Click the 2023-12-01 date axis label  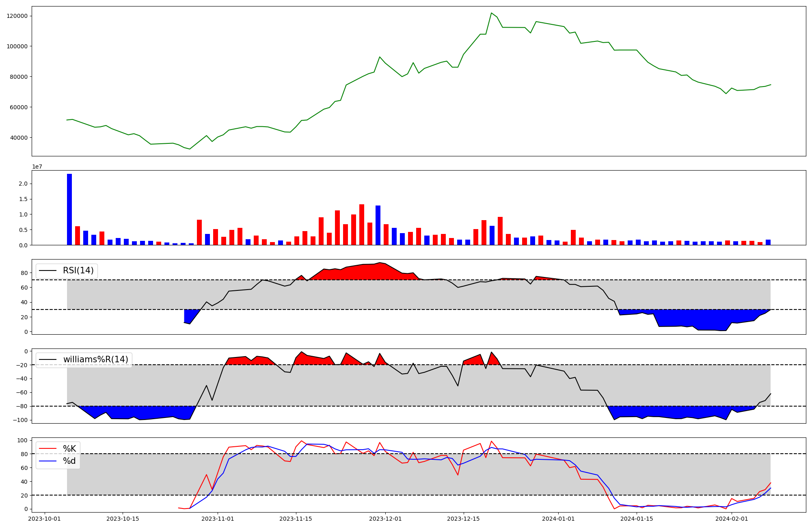point(385,519)
